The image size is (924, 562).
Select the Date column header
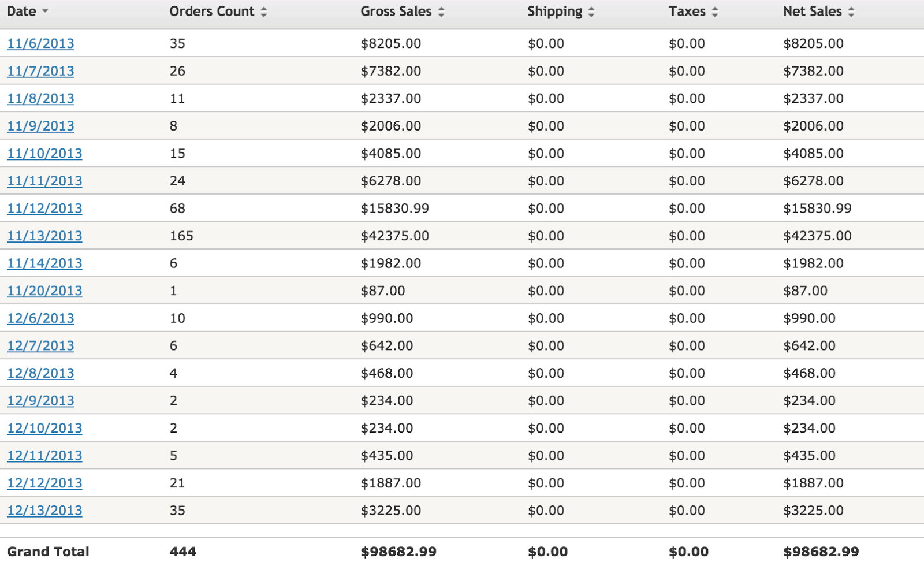(x=21, y=12)
